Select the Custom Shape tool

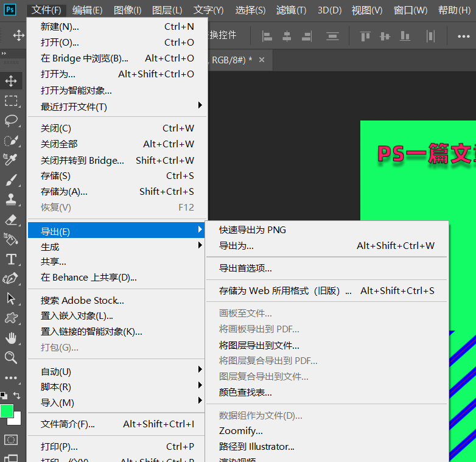11,318
